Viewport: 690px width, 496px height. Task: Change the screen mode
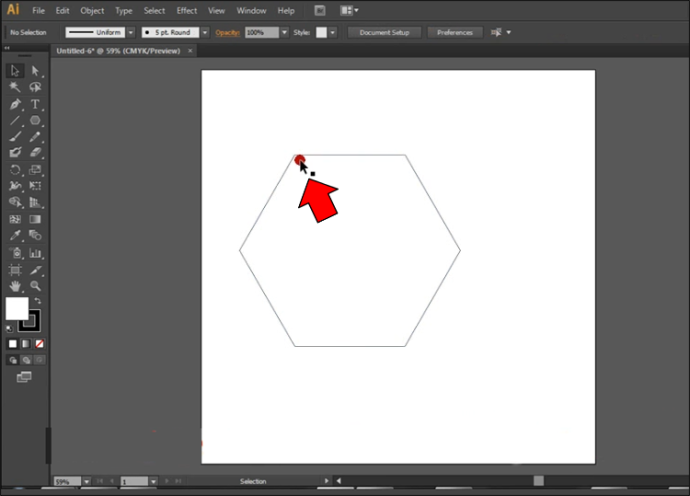click(24, 377)
